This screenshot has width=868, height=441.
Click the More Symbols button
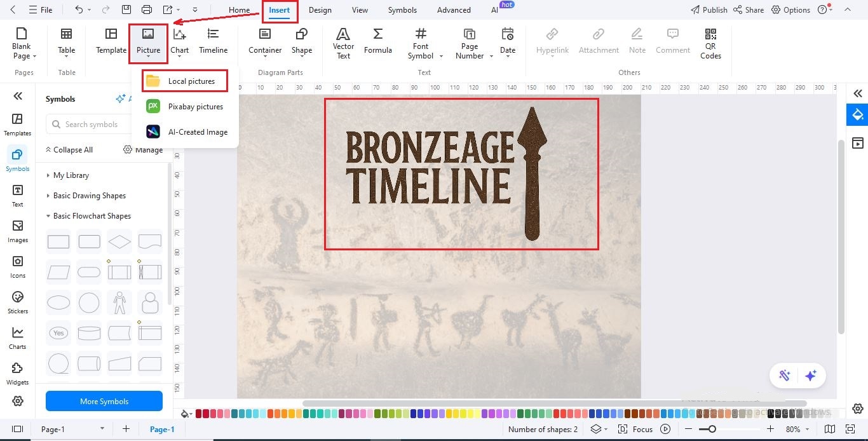104,401
